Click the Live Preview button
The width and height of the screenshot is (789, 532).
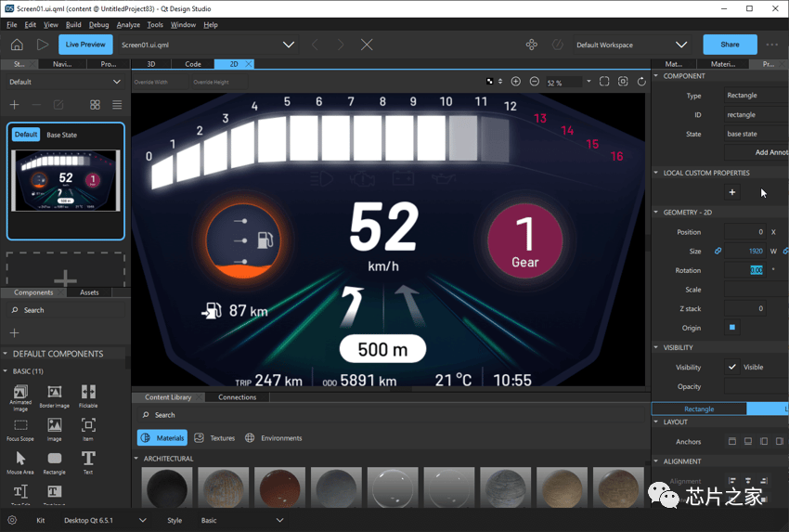tap(85, 45)
